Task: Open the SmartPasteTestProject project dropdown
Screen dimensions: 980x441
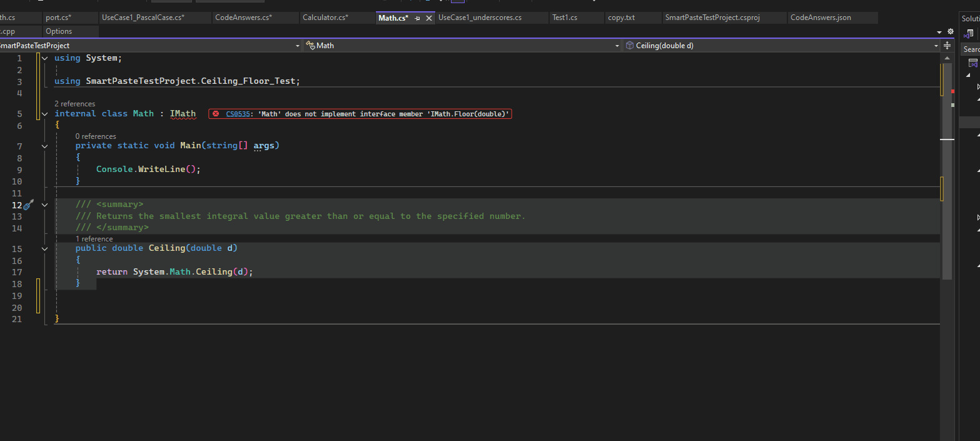Action: [298, 46]
